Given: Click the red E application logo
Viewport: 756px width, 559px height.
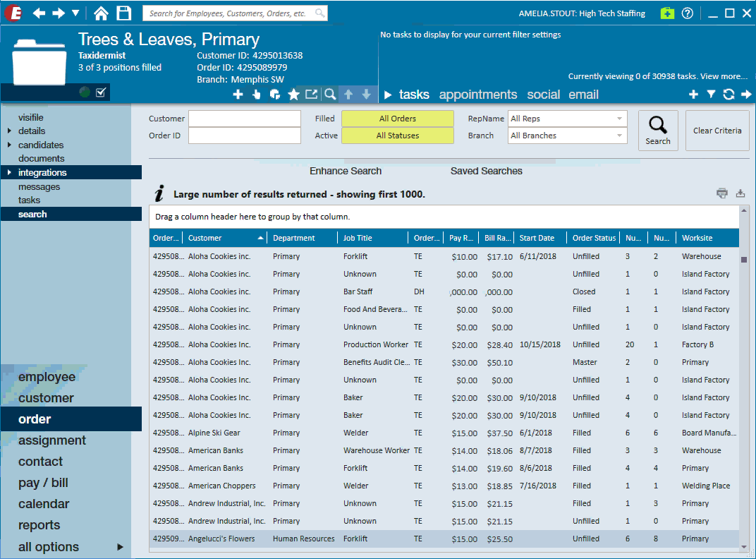Looking at the screenshot, I should point(13,13).
